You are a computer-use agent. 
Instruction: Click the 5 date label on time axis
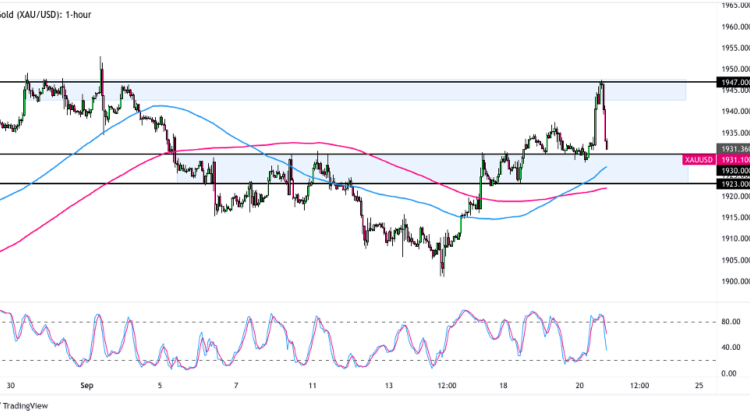(160, 385)
